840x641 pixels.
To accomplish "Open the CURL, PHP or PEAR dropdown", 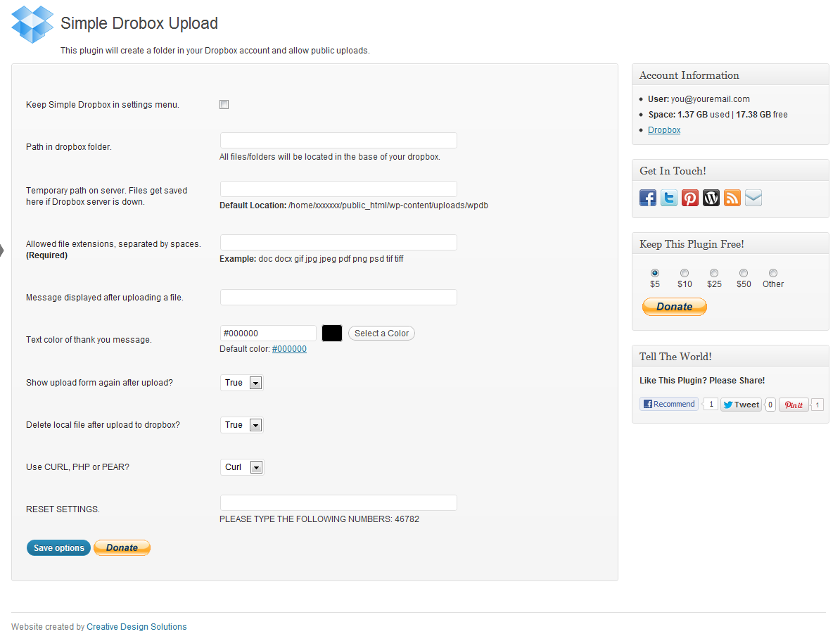I will pyautogui.click(x=242, y=467).
